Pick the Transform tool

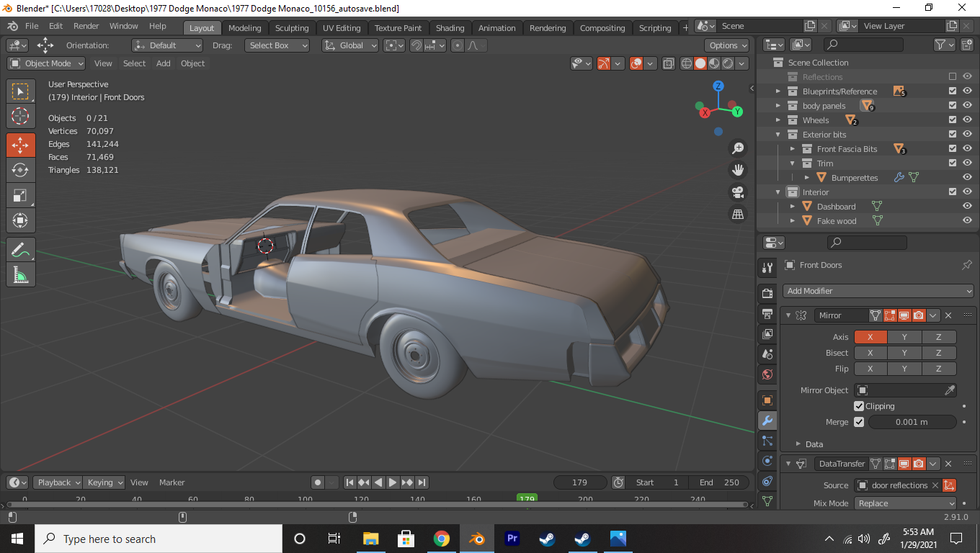(x=20, y=220)
